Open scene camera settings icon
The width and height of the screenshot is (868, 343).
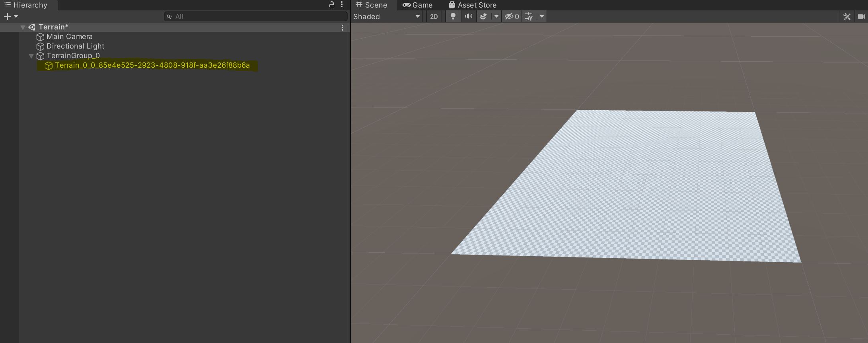pos(861,16)
